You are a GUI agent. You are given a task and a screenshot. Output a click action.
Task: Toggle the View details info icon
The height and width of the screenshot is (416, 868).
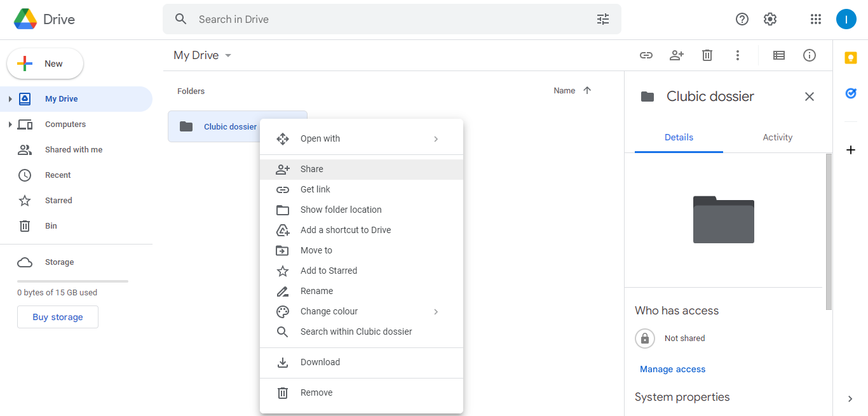(810, 55)
